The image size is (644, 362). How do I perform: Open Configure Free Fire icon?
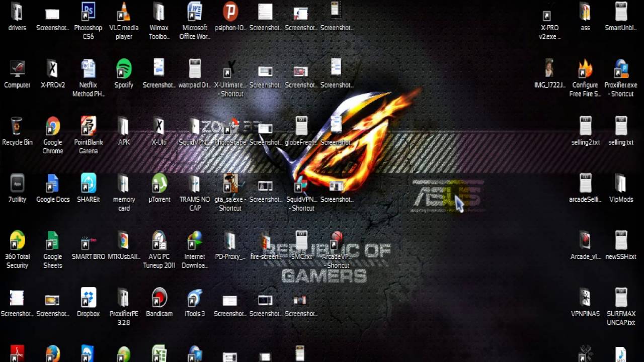tap(585, 69)
